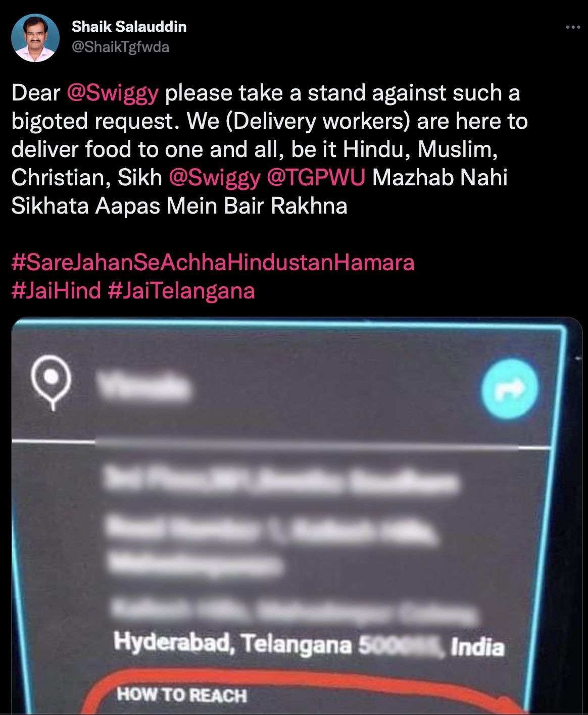Open the attached tweet photo

tap(297, 516)
